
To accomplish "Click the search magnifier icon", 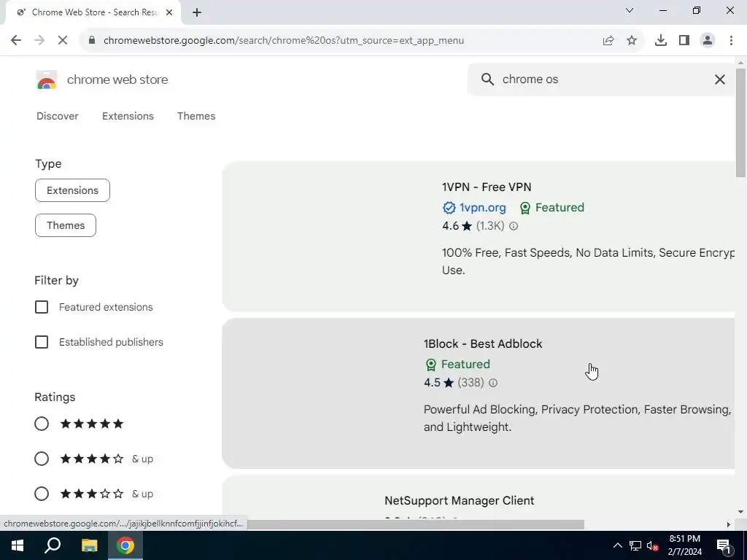I will coord(487,79).
